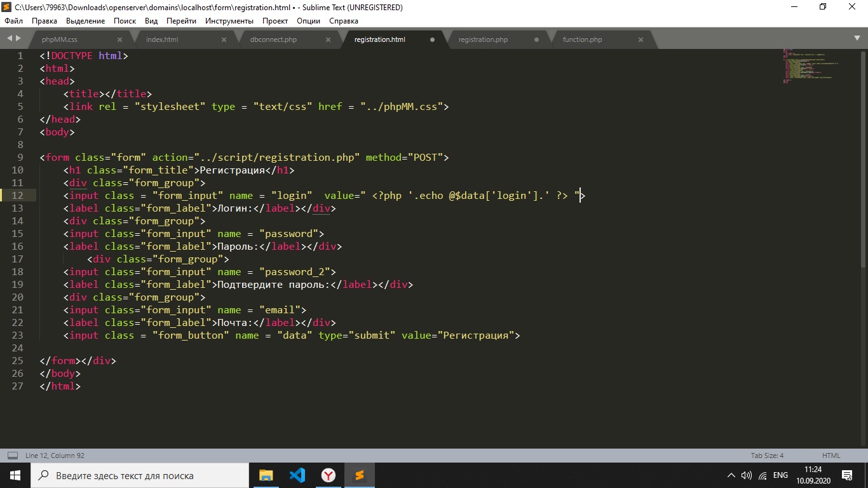Close the function.php tab

[641, 39]
